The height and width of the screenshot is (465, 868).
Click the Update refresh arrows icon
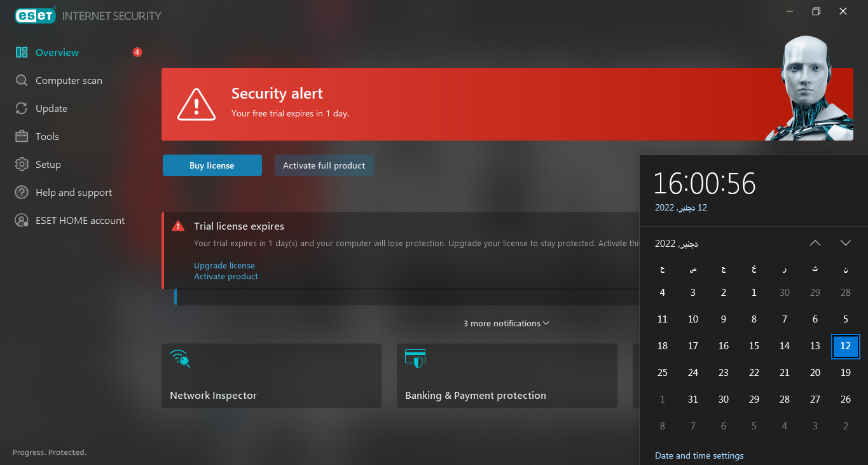point(22,109)
